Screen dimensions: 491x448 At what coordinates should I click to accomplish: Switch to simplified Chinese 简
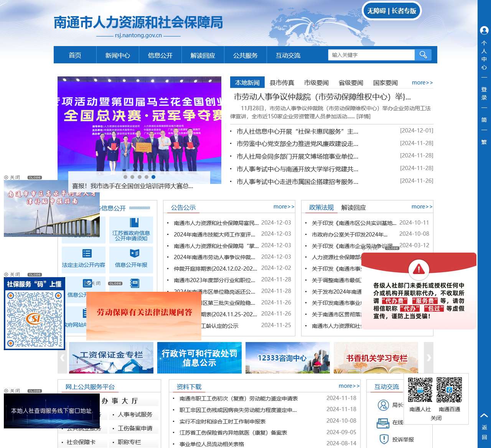(x=484, y=120)
